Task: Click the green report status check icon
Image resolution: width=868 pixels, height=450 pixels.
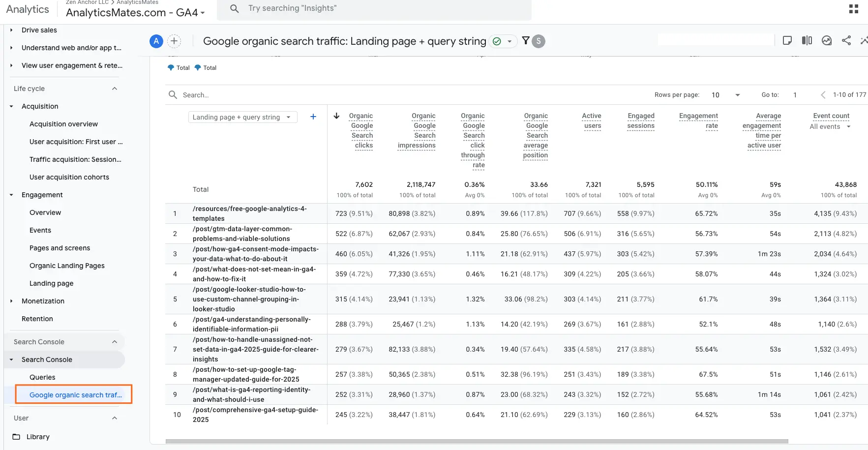Action: click(497, 41)
